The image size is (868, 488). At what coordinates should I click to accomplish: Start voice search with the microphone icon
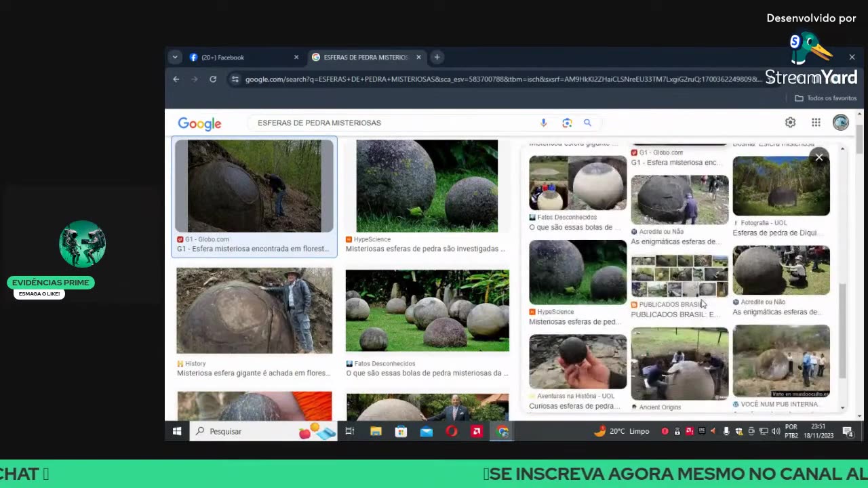[x=543, y=123]
